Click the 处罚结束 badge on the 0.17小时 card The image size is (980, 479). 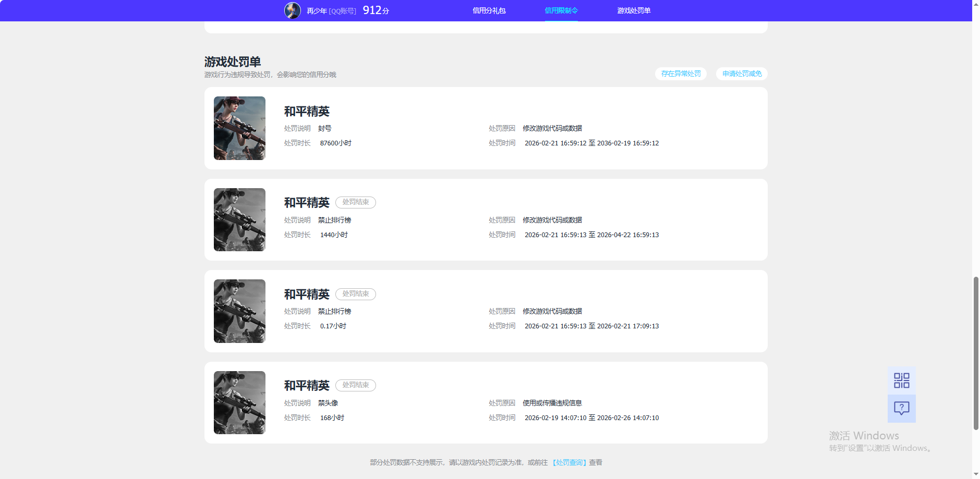click(x=356, y=294)
